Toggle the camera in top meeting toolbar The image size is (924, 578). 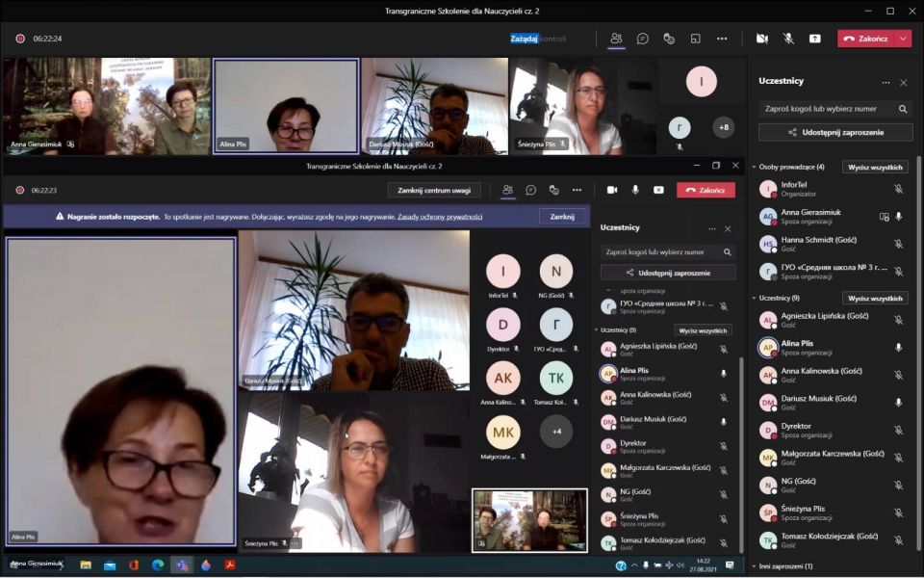point(762,39)
